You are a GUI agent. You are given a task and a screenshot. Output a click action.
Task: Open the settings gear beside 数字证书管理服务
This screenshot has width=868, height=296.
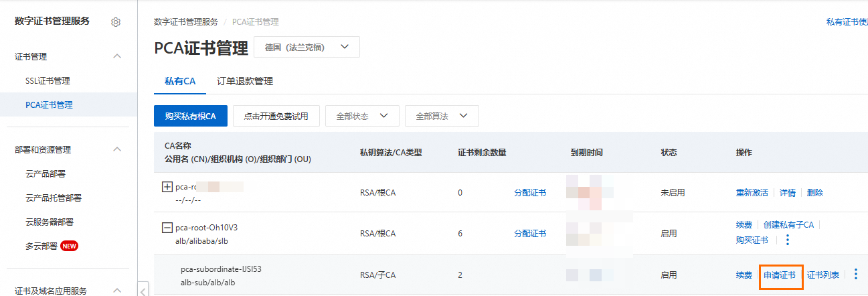click(116, 22)
